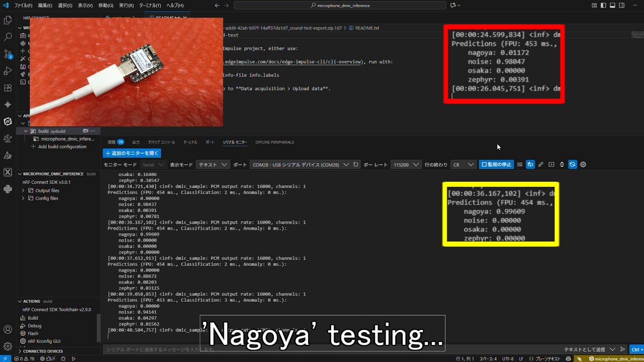Open the Python view in activity bar

(x=8, y=189)
